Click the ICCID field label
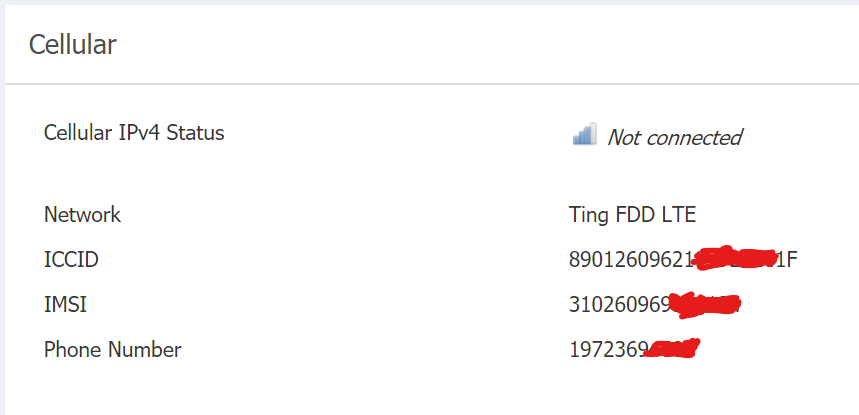 [x=71, y=260]
